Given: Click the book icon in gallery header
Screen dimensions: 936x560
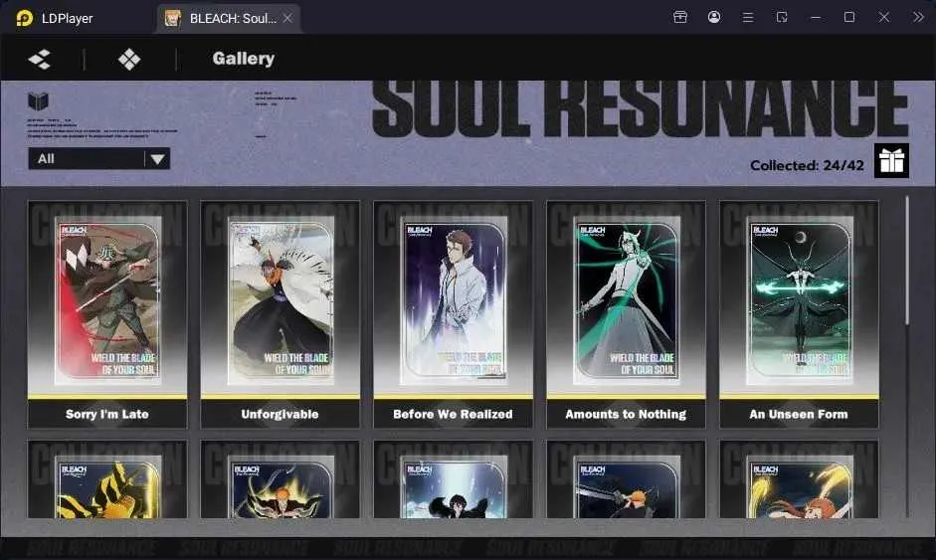Looking at the screenshot, I should click(x=38, y=101).
